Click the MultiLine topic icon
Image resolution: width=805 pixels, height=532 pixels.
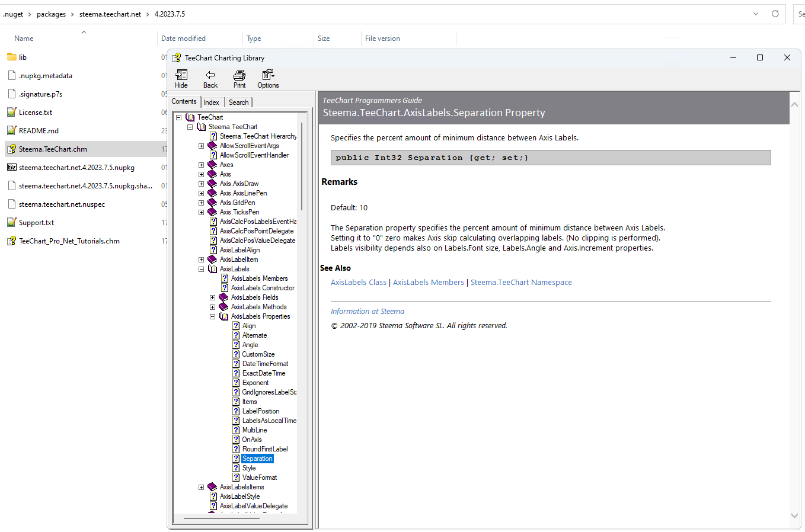(x=236, y=430)
